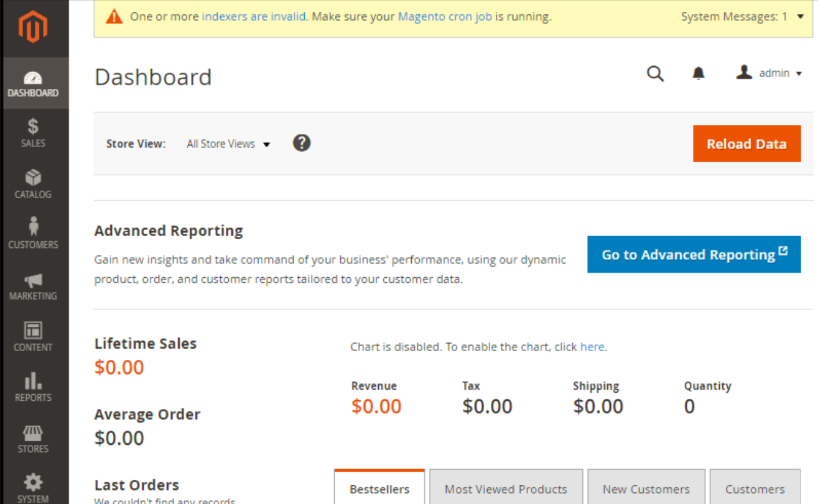Open notifications bell icon

tap(699, 74)
